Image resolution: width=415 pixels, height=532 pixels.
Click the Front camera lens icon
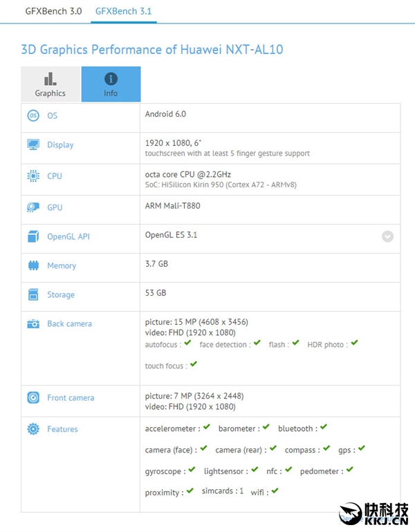click(x=33, y=397)
